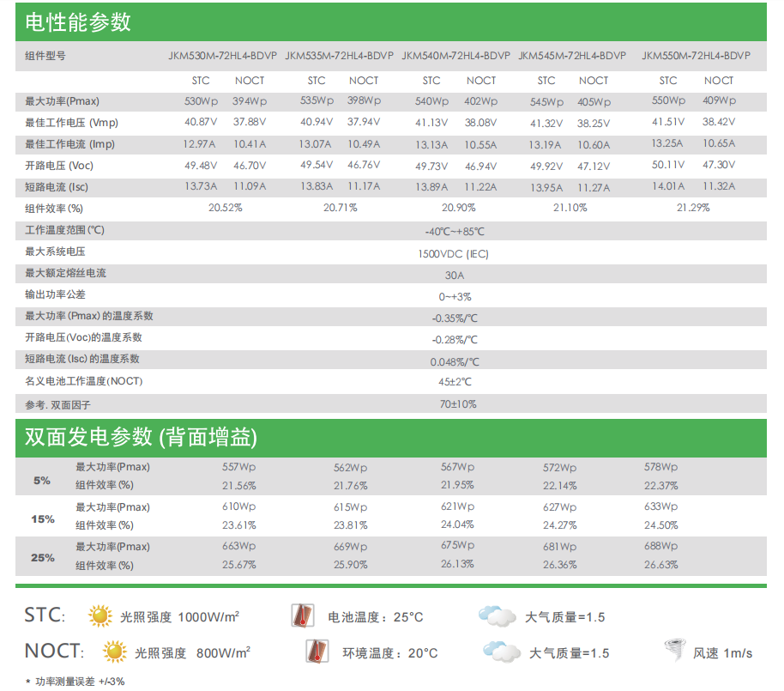This screenshot has width=784, height=691.
Task: Select the thermometer icon beside 电池温度 25°C
Action: point(302,615)
